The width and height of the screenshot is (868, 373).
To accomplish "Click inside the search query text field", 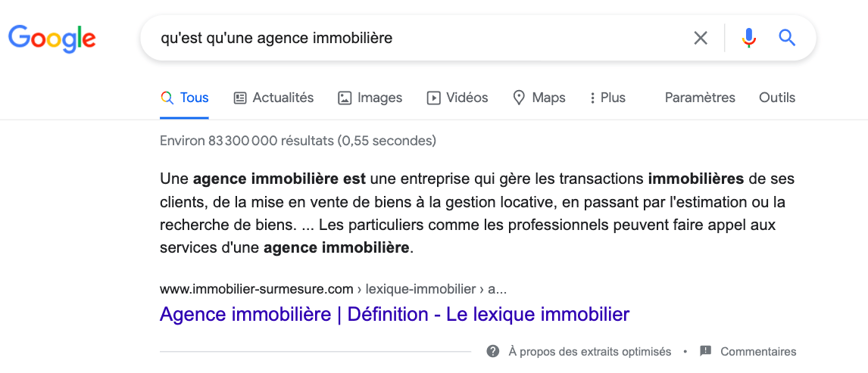I will click(x=417, y=38).
